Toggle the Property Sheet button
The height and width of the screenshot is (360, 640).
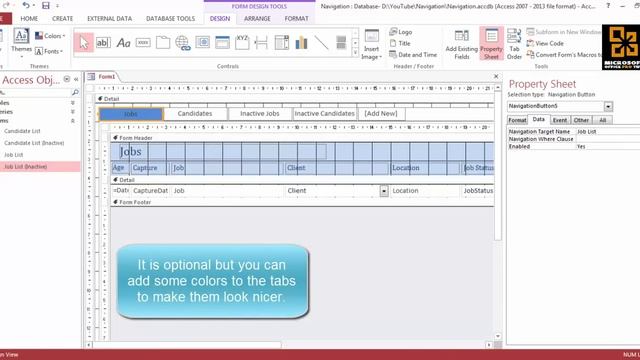(491, 44)
